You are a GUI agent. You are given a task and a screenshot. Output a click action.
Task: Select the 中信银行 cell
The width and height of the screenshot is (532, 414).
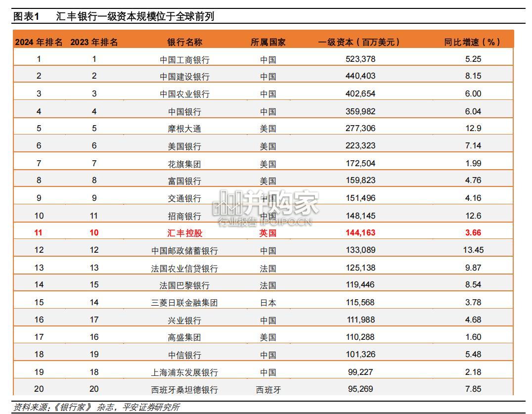click(184, 355)
